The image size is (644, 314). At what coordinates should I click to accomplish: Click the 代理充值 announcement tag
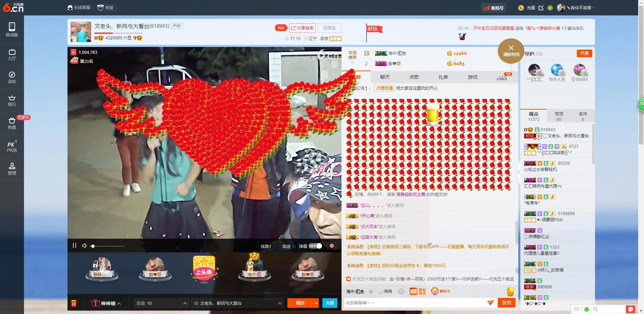pyautogui.click(x=384, y=88)
